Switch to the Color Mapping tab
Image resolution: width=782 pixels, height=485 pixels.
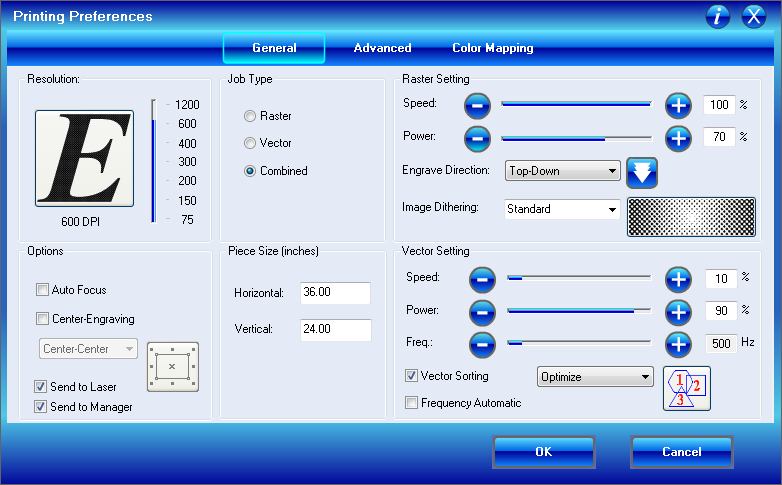(493, 48)
